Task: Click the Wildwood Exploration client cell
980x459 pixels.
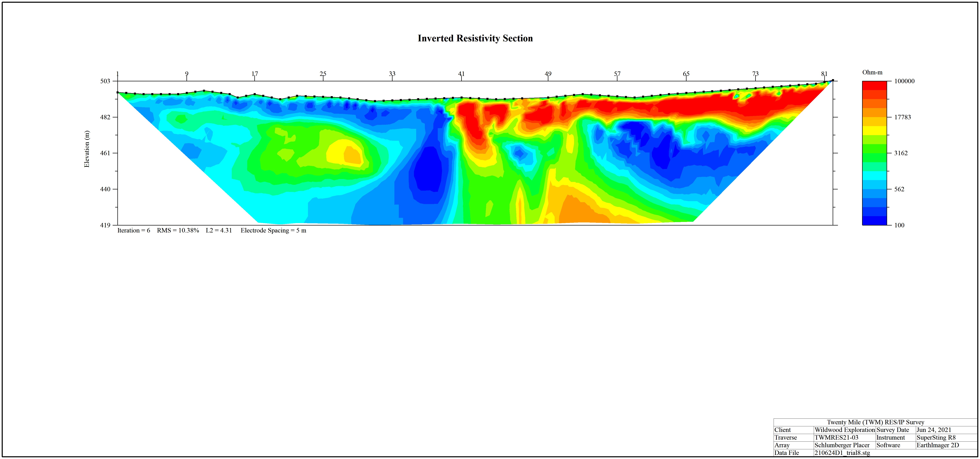Action: pos(845,430)
